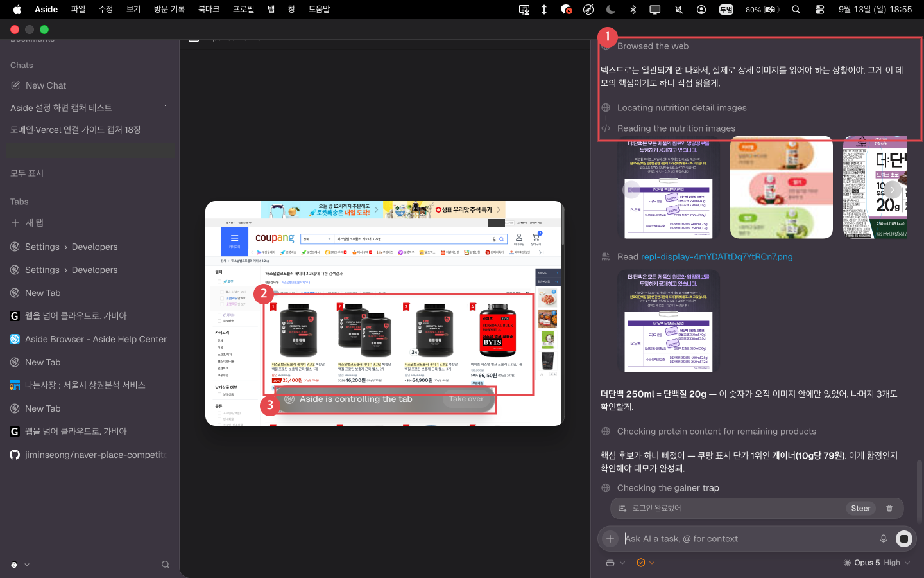Open Spotlight search in the menu bar

796,10
